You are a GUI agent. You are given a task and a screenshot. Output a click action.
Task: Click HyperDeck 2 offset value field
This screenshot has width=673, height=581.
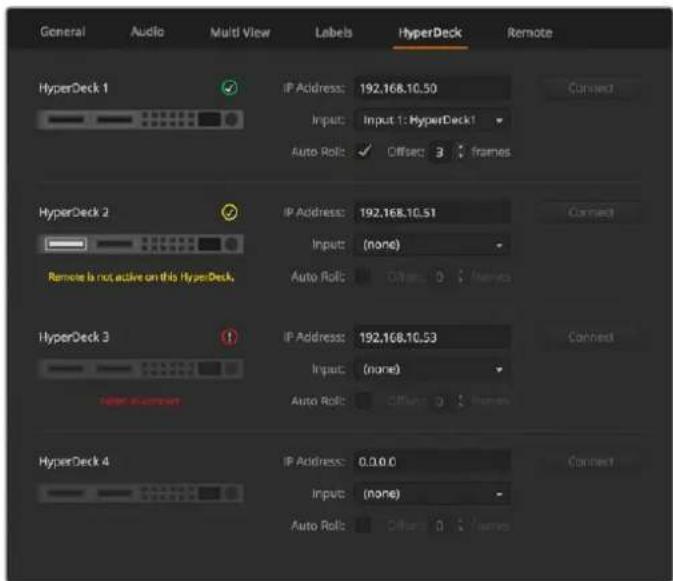coord(440,277)
